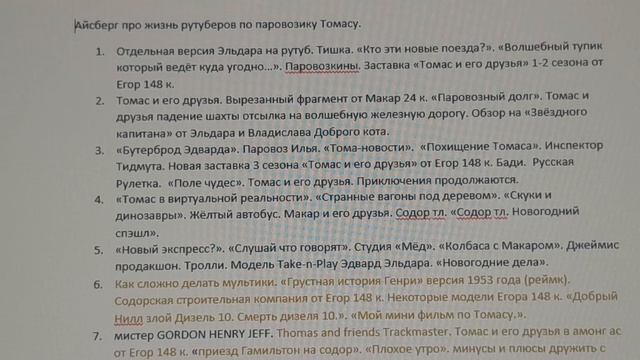Click the underlined word "Нидл"
The image size is (640, 360).
(129, 318)
